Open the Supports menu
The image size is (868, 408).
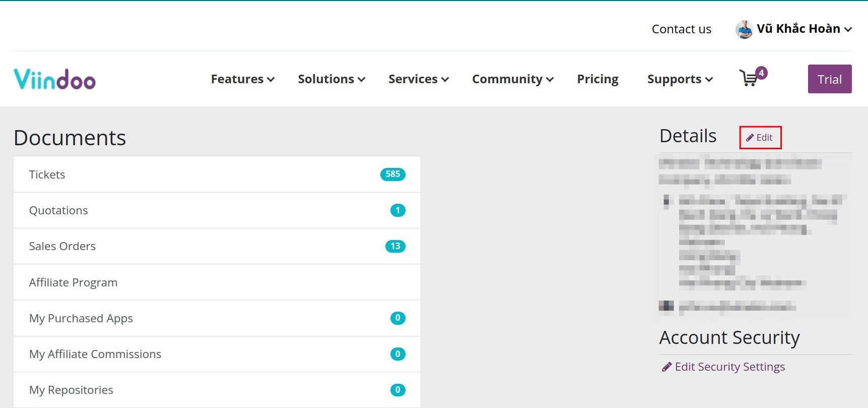pos(680,79)
